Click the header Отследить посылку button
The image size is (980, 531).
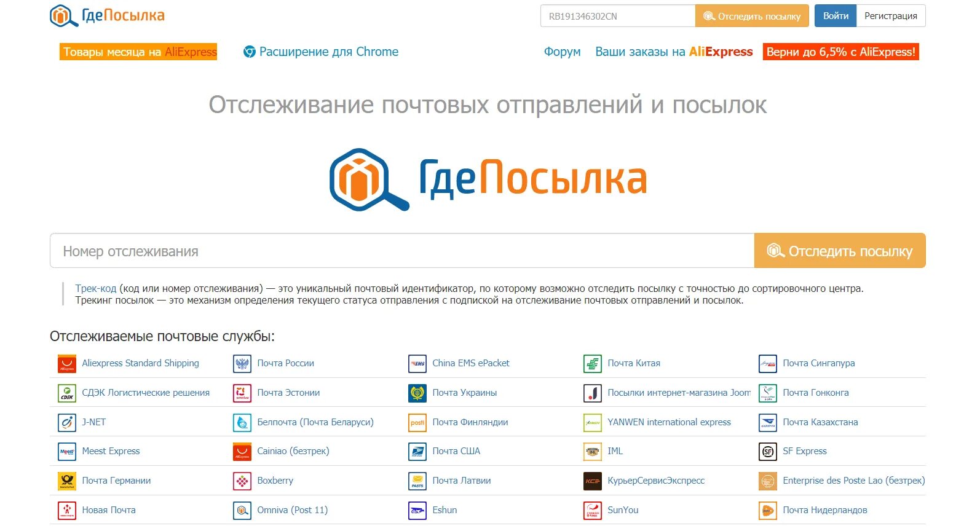tap(752, 16)
